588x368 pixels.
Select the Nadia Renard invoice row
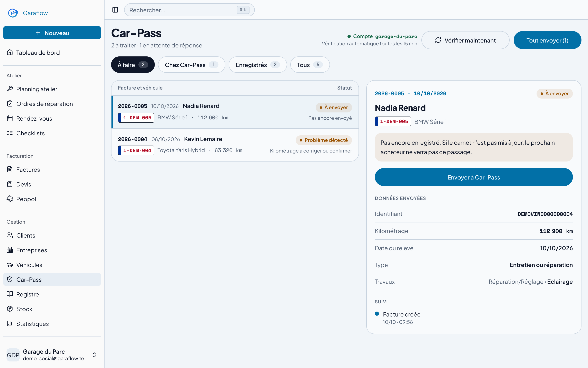(235, 112)
